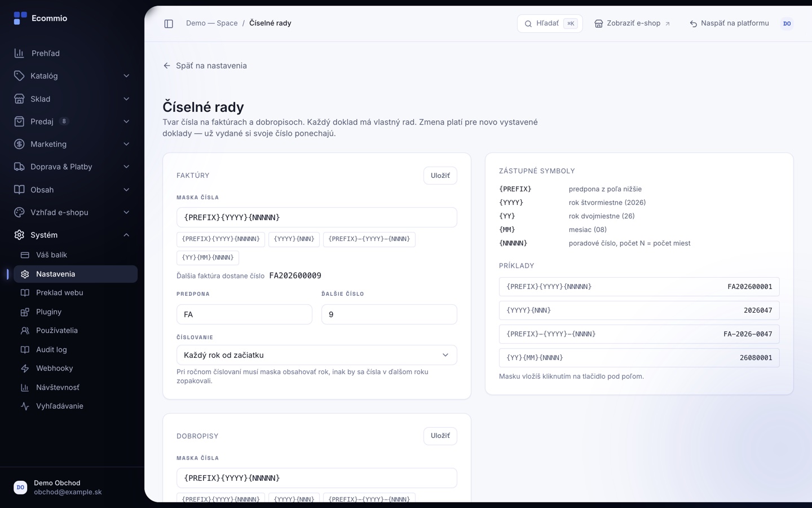This screenshot has width=812, height=508.
Task: Click the Webhooky lightning icon
Action: pos(25,369)
